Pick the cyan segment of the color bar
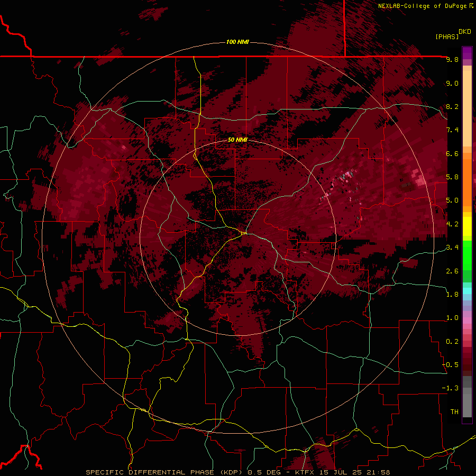The height and width of the screenshot is (476, 476). click(x=467, y=291)
